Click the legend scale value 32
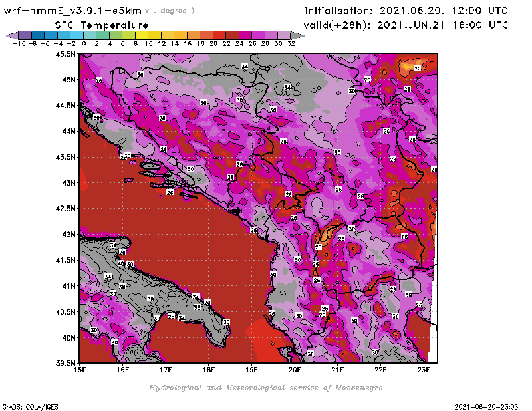Viewport: 532px width, 411px height. click(291, 44)
